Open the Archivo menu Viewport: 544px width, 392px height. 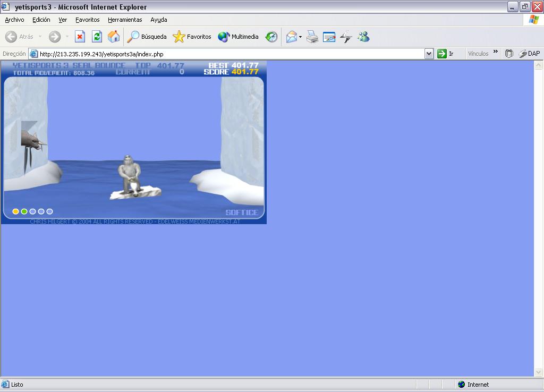[14, 20]
